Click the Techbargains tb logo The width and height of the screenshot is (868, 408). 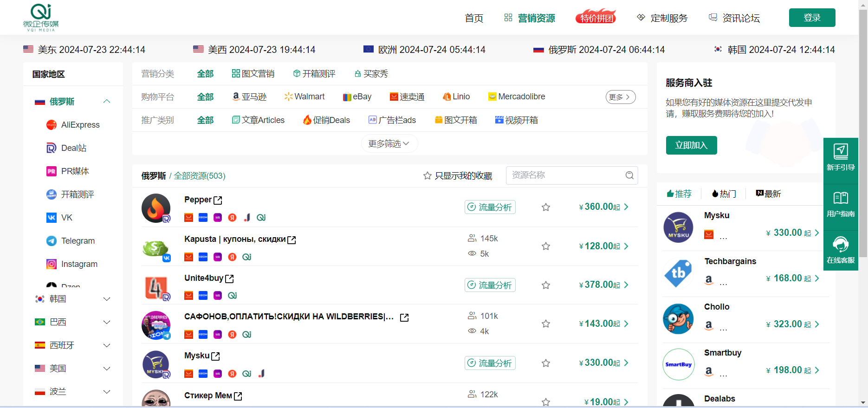(x=678, y=273)
